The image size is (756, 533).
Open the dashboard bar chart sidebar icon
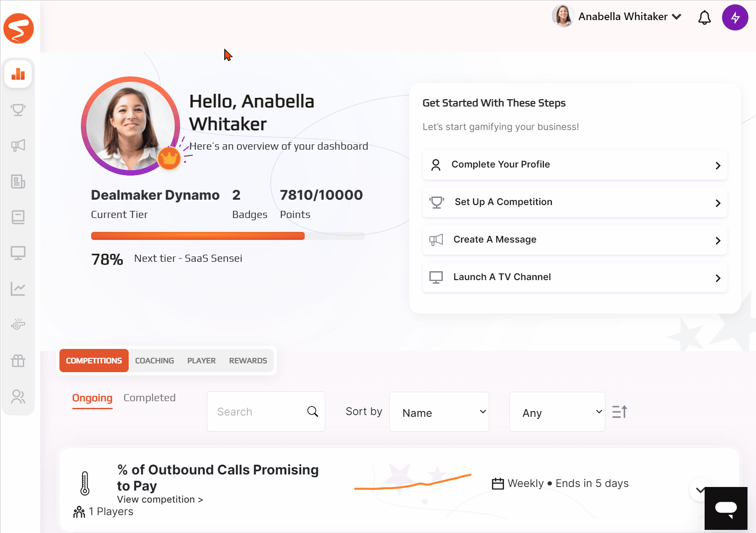point(18,74)
